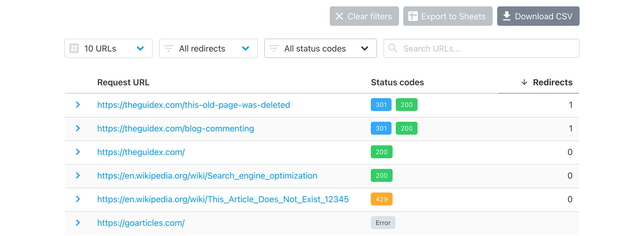Viewport: 644px width, 236px height.
Task: Click the gray Error status badge
Action: [x=383, y=223]
